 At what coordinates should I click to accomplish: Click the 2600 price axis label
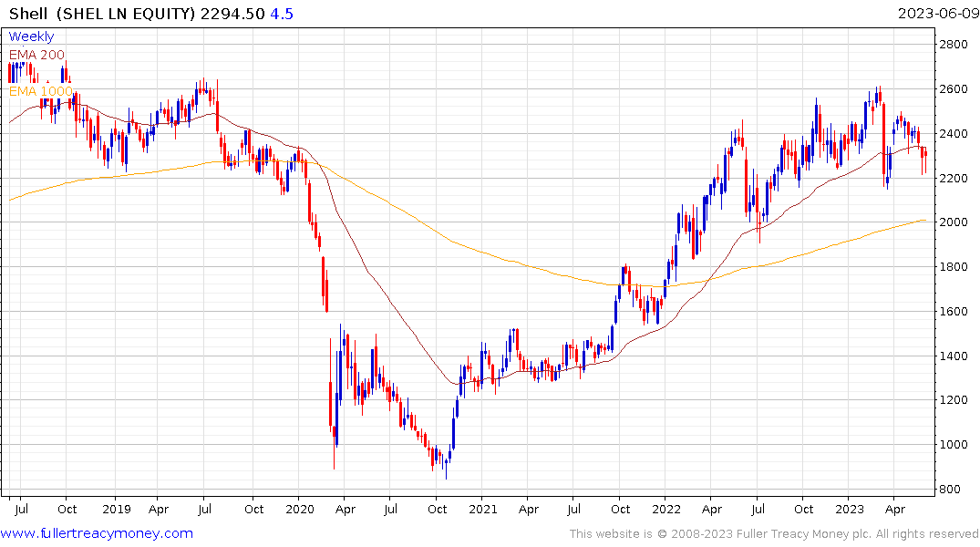[x=954, y=88]
